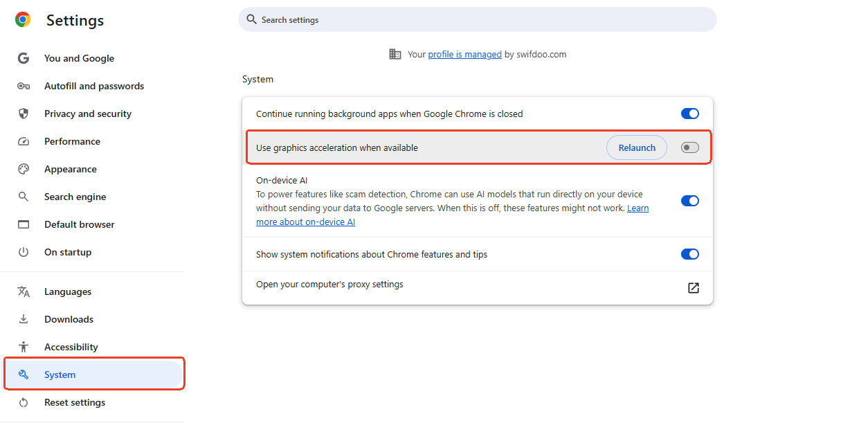This screenshot has height=423, width=868.
Task: Click the key icon for Autofill and passwords
Action: pyautogui.click(x=24, y=86)
